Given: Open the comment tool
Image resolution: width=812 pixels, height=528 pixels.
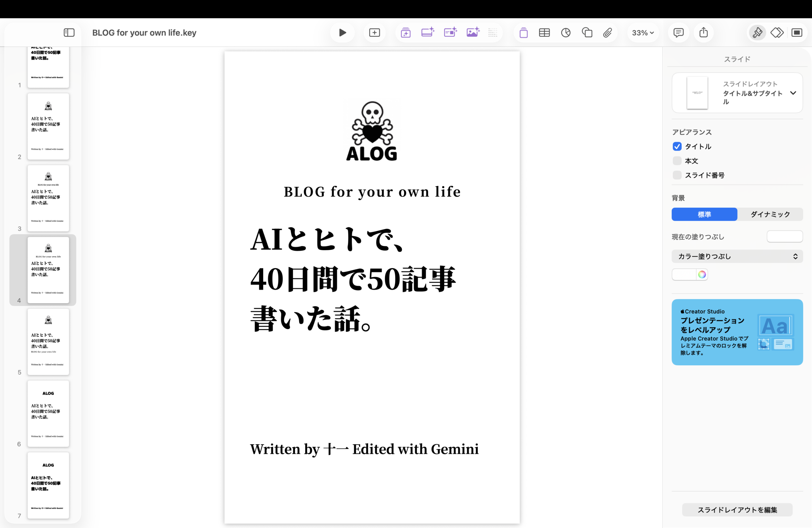Looking at the screenshot, I should pyautogui.click(x=678, y=33).
